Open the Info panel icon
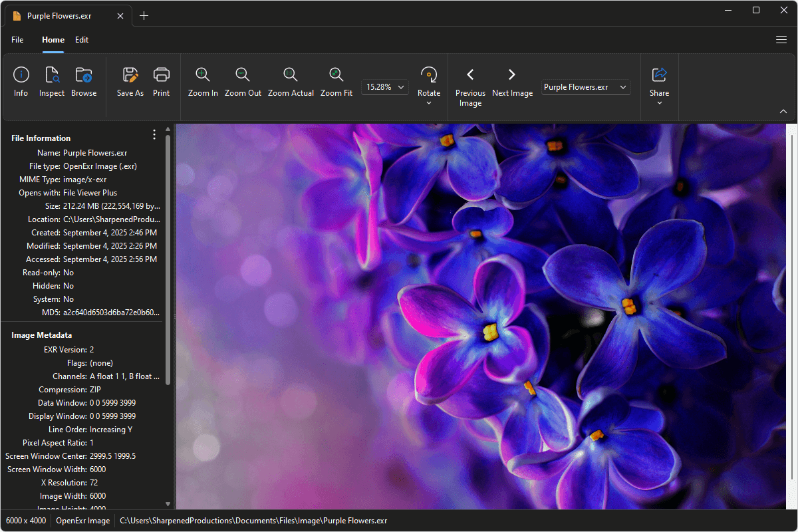798x532 pixels. [21, 75]
